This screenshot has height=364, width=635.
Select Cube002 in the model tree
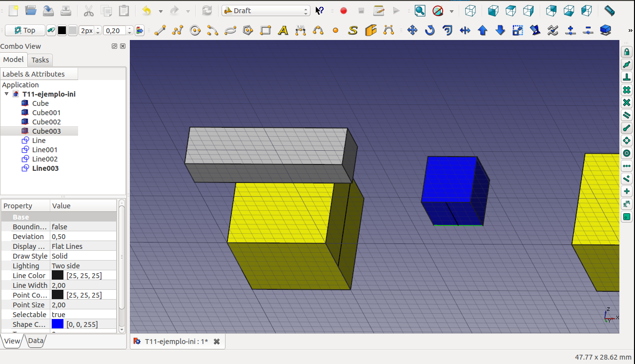click(46, 122)
